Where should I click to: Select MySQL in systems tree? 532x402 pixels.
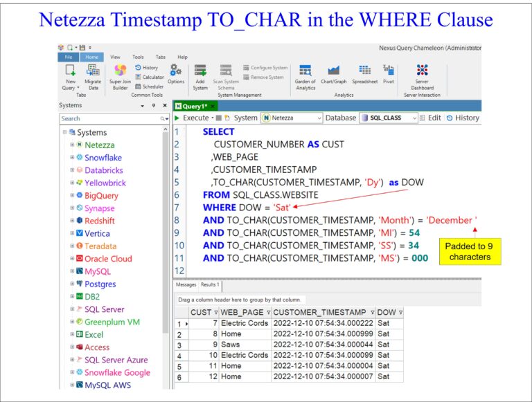(x=98, y=271)
